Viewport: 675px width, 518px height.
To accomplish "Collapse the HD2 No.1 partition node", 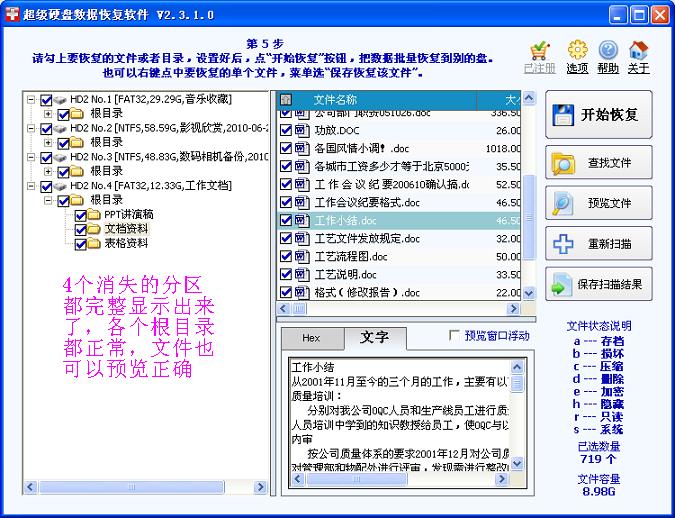I will [x=31, y=100].
